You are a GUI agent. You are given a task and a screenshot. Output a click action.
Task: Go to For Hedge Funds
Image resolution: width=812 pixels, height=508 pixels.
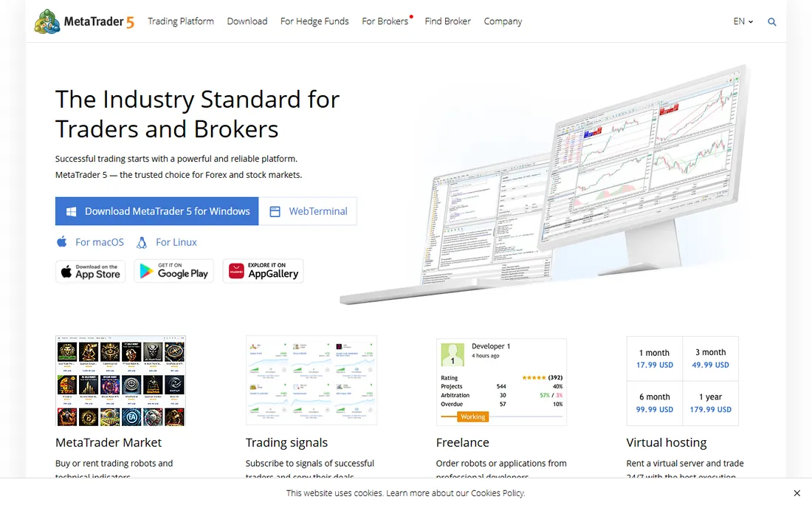314,21
